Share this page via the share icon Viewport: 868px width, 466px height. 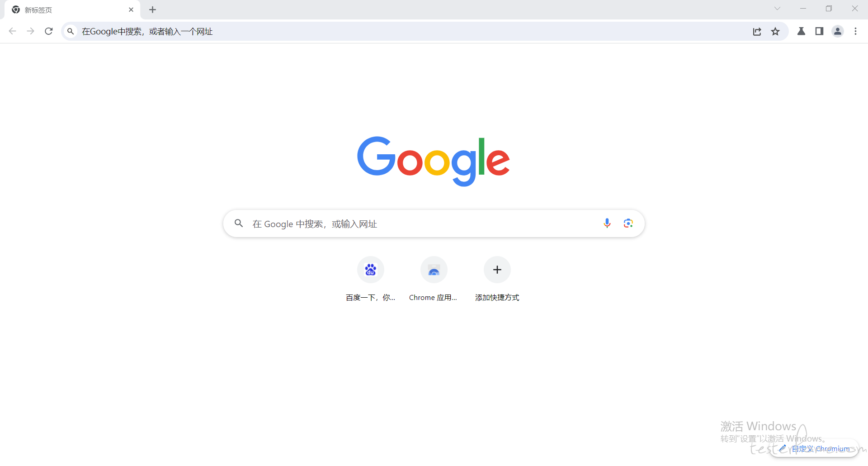pyautogui.click(x=757, y=31)
